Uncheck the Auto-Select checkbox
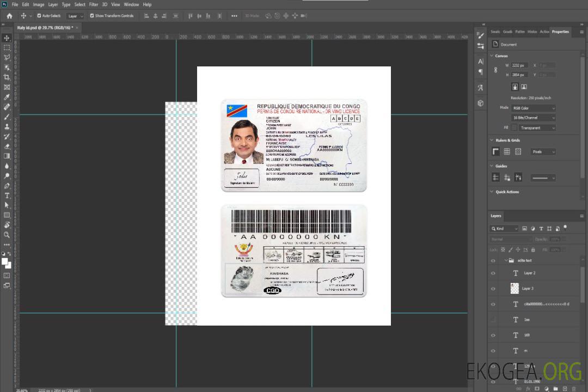Viewport: 588px width, 392px height. click(39, 16)
